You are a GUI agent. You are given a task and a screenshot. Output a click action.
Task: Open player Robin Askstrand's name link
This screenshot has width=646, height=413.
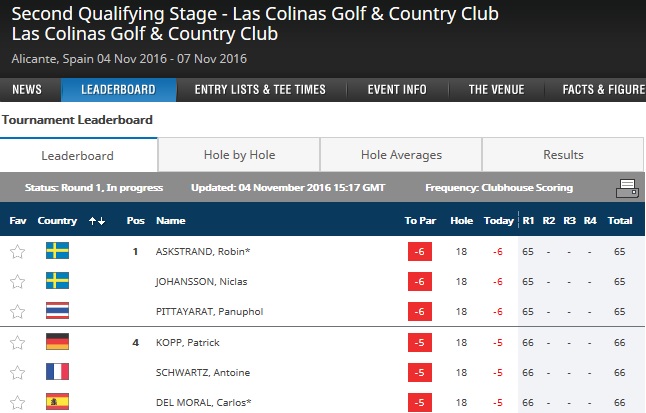(x=201, y=251)
